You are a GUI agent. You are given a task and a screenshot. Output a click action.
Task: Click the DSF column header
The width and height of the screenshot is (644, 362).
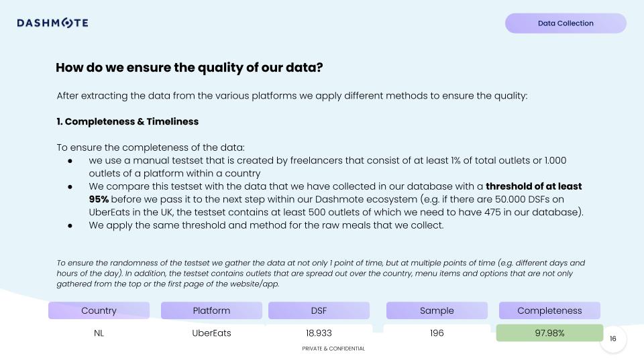319,310
